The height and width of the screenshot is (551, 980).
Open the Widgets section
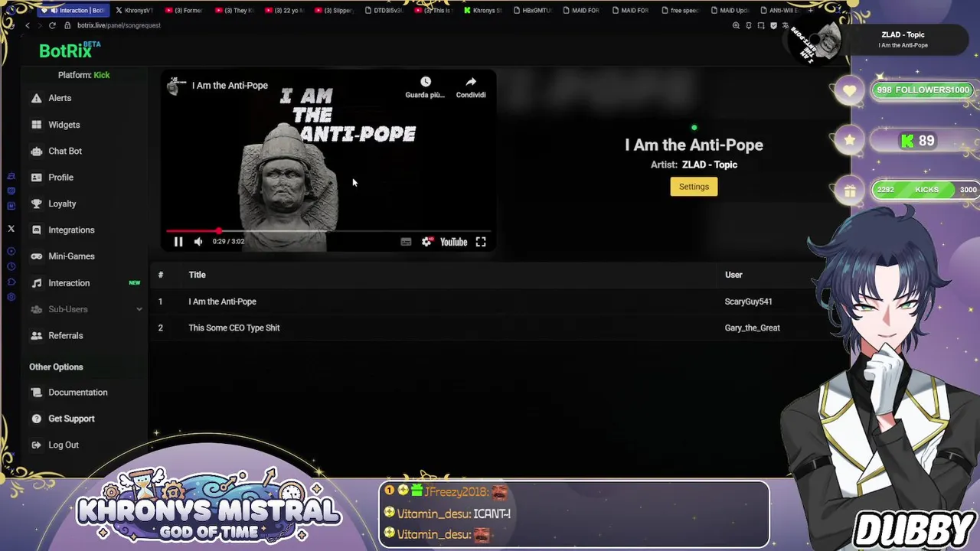64,125
